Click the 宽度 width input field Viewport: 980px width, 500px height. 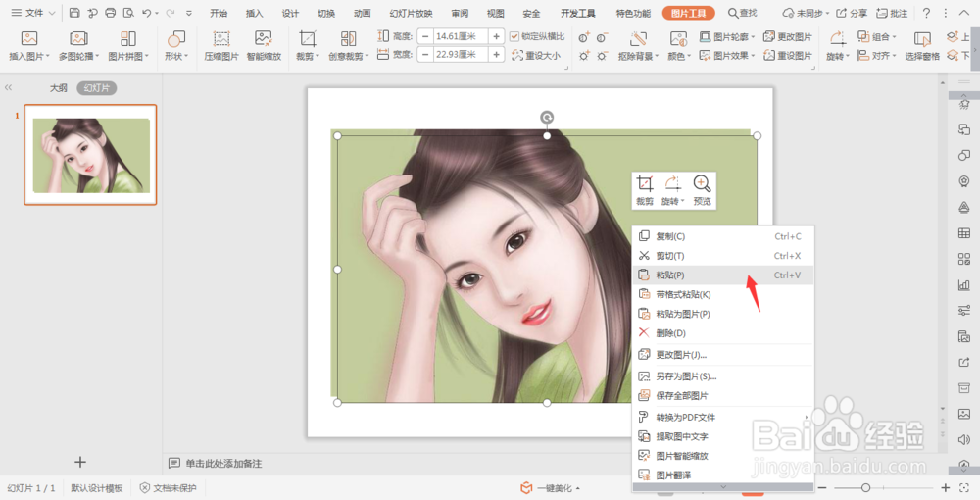pos(461,55)
